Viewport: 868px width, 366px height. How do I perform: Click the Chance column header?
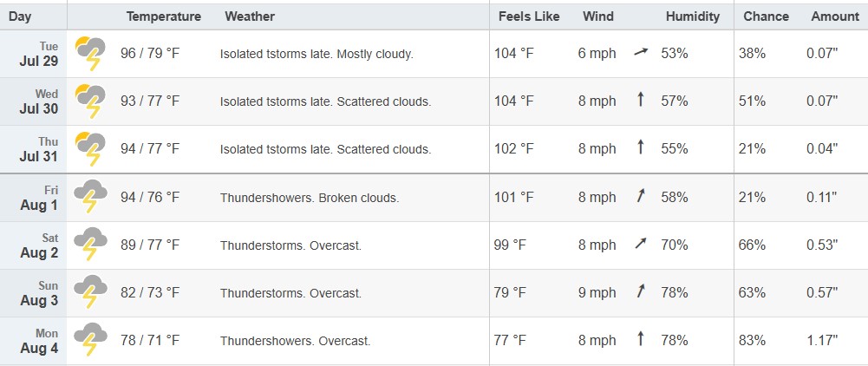click(x=767, y=16)
